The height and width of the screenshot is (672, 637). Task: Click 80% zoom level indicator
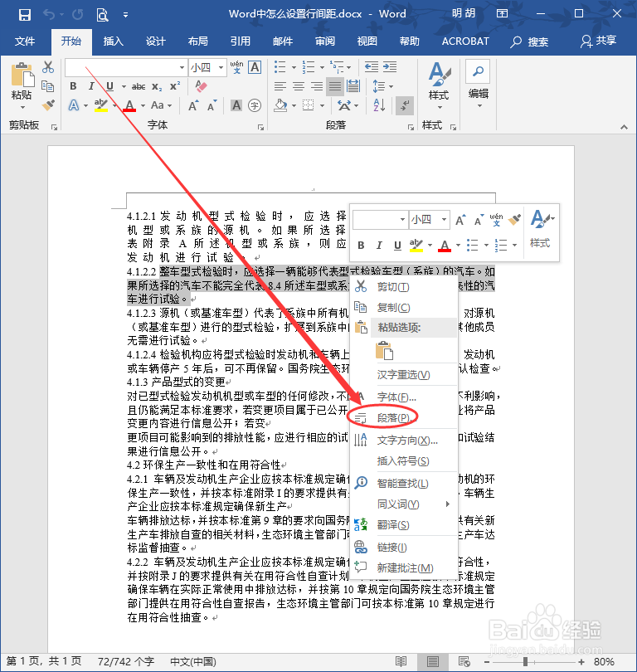(604, 662)
